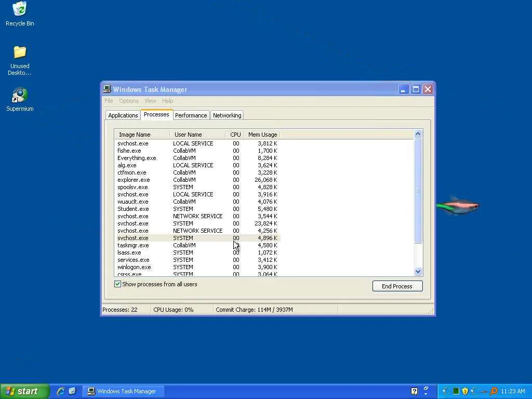The image size is (532, 399).
Task: Sort by the Image Name column header
Action: [x=142, y=135]
